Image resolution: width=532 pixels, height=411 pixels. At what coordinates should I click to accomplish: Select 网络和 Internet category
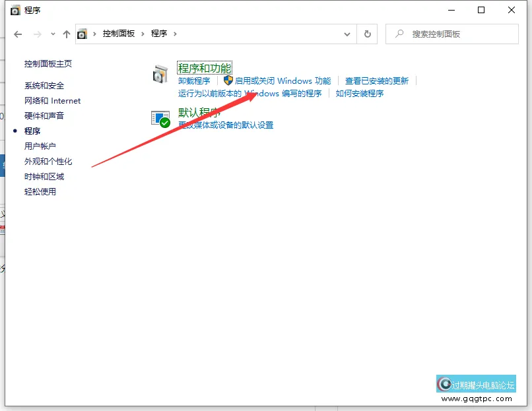[x=52, y=101]
